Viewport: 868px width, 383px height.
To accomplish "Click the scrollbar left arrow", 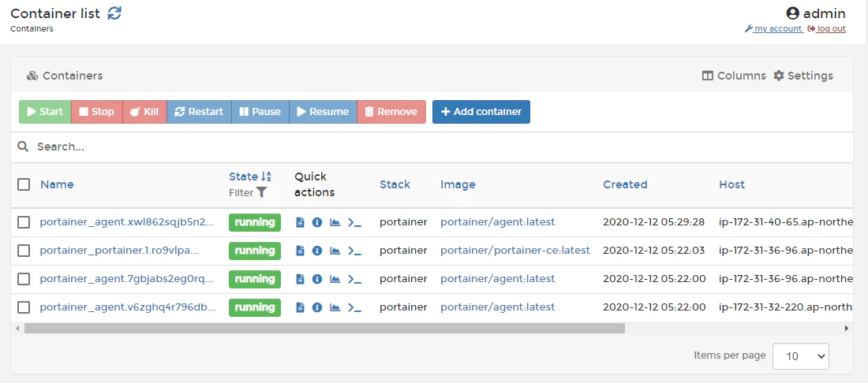I will point(17,329).
